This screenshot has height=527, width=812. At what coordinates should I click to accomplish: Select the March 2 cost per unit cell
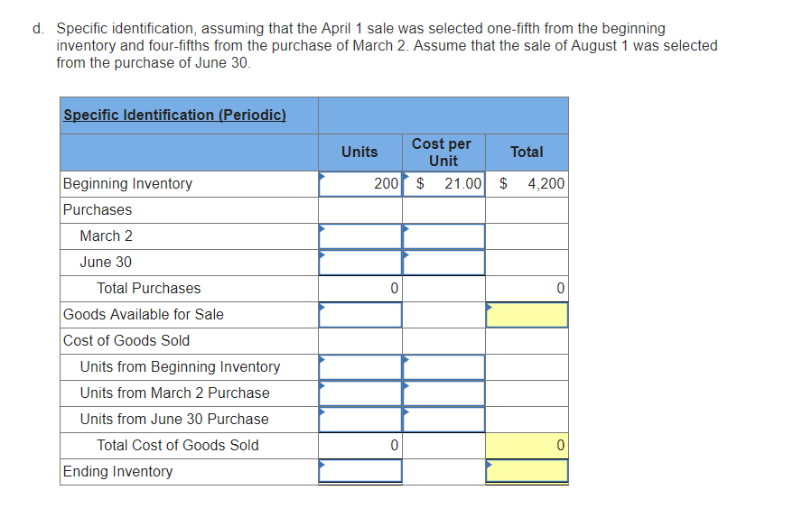click(x=443, y=236)
